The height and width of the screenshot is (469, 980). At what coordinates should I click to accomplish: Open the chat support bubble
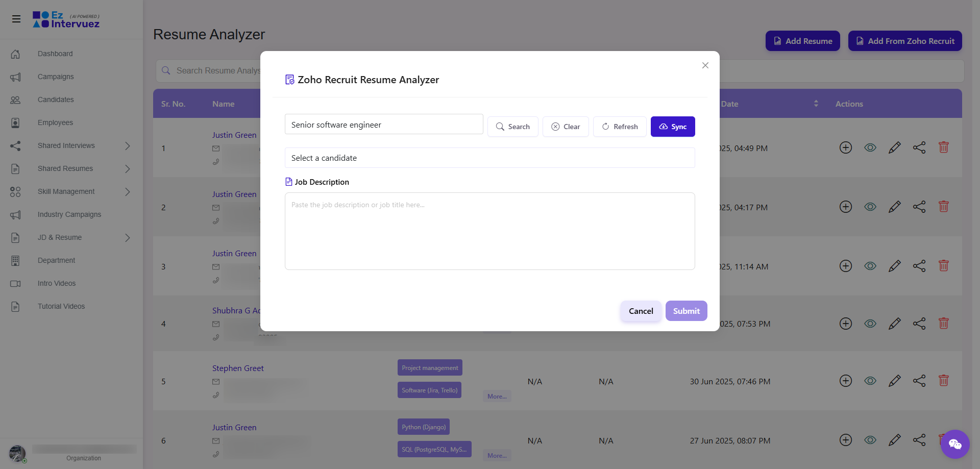(955, 445)
